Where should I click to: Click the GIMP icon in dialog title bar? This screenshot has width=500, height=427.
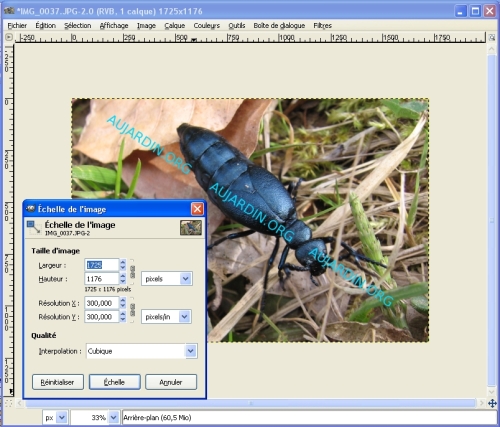point(31,209)
